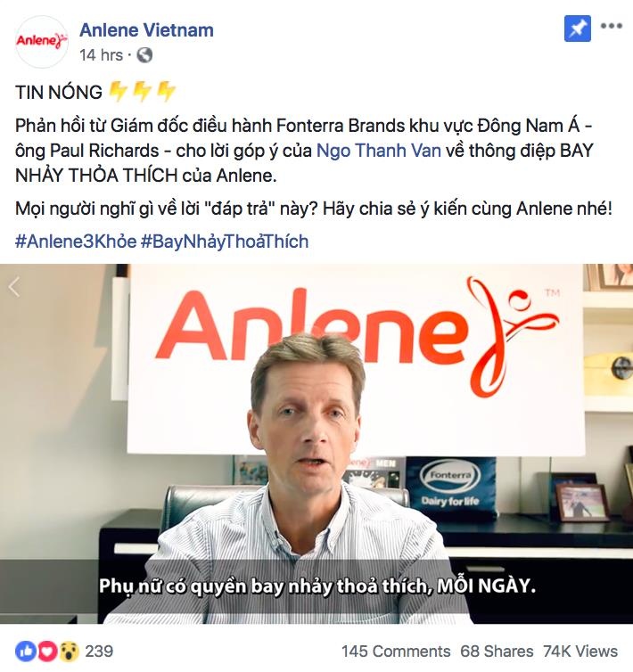
Task: Open the Anlene Vietnam page link
Action: coord(146,30)
